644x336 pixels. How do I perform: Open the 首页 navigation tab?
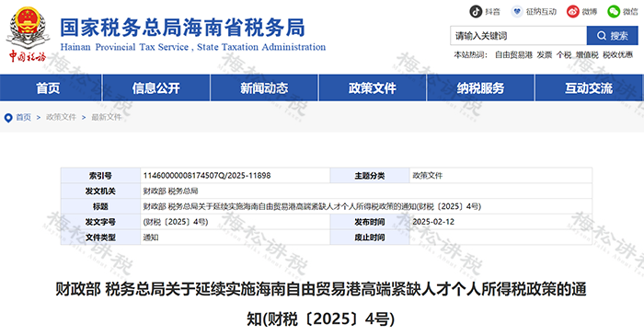click(51, 87)
